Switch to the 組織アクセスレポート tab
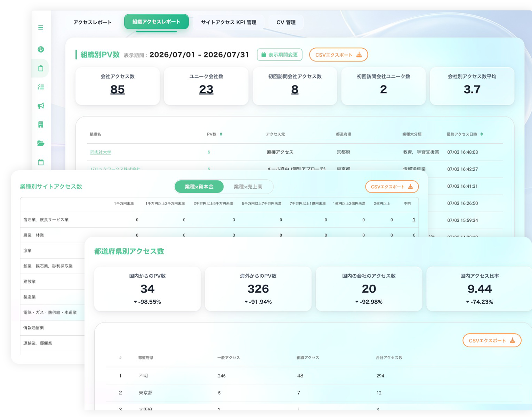Image resolution: width=532 pixels, height=417 pixels. pyautogui.click(x=156, y=22)
